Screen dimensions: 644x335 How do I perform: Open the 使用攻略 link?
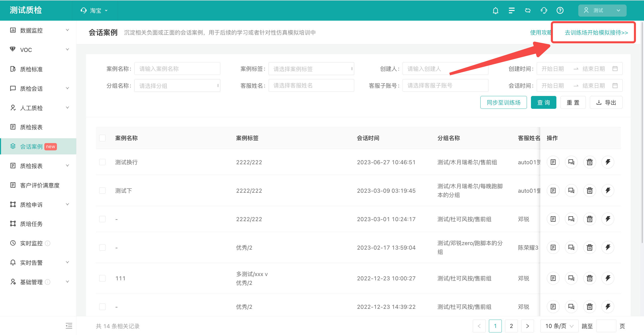pyautogui.click(x=541, y=32)
